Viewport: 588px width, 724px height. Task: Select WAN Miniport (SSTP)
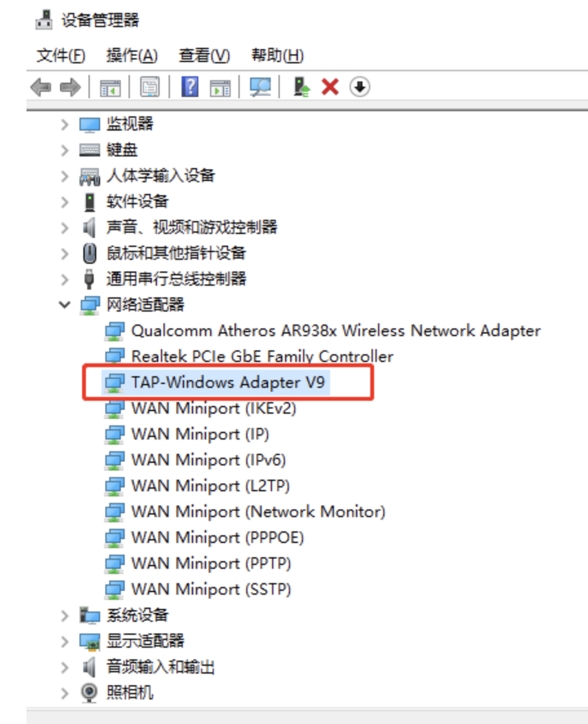[211, 590]
